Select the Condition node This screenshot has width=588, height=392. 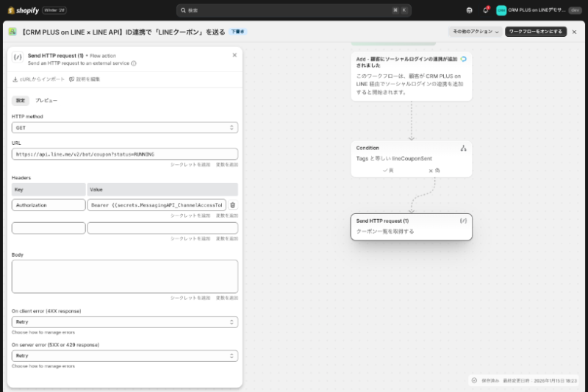tap(412, 159)
